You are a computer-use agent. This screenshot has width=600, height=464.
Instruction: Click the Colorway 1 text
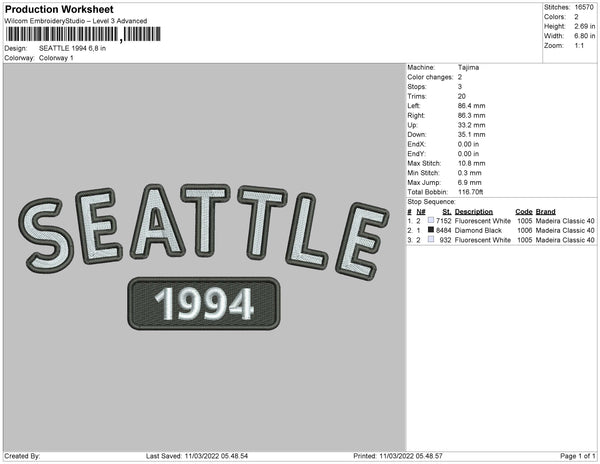point(57,58)
